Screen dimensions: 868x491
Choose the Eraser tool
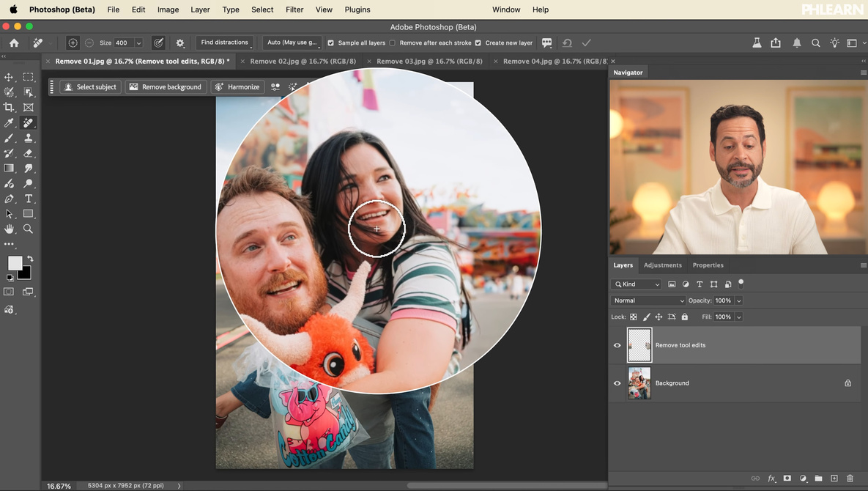tap(28, 153)
